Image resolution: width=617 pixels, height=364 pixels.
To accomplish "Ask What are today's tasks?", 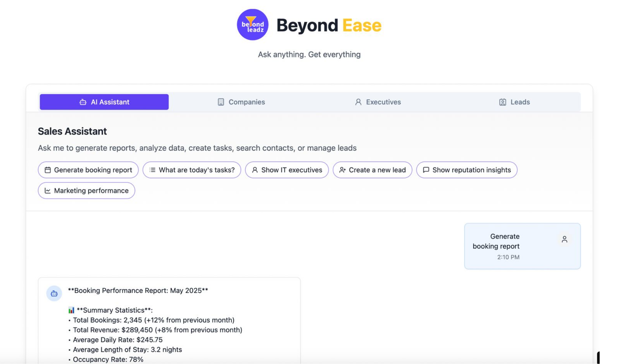I will pyautogui.click(x=192, y=170).
